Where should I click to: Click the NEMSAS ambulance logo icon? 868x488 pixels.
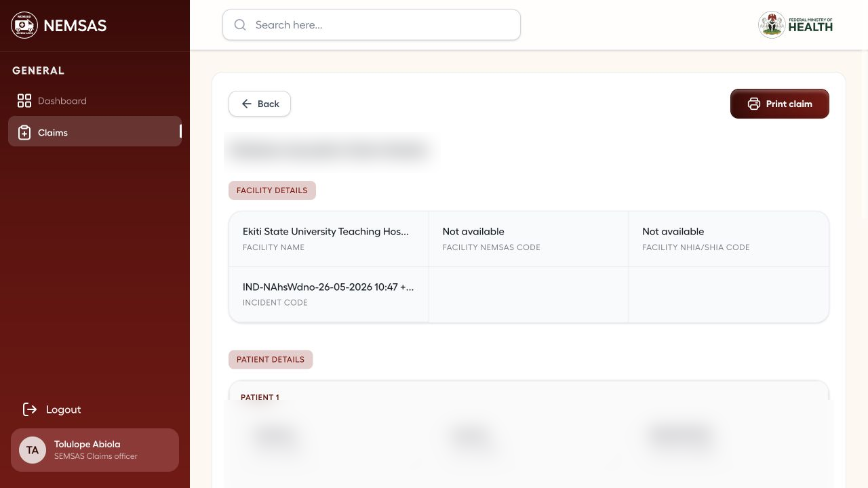(x=24, y=25)
